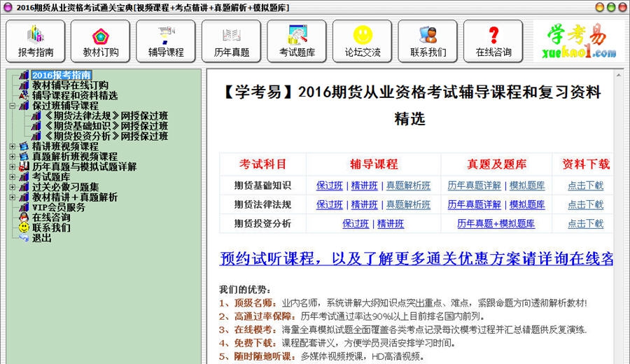Image resolution: width=630 pixels, height=364 pixels.
Task: Click the 论坛交流 smiley button
Action: tap(363, 41)
